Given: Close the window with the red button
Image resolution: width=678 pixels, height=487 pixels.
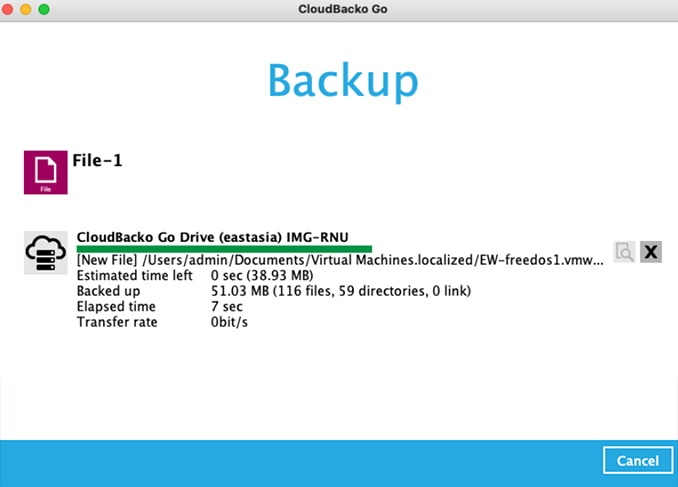Looking at the screenshot, I should 7,9.
